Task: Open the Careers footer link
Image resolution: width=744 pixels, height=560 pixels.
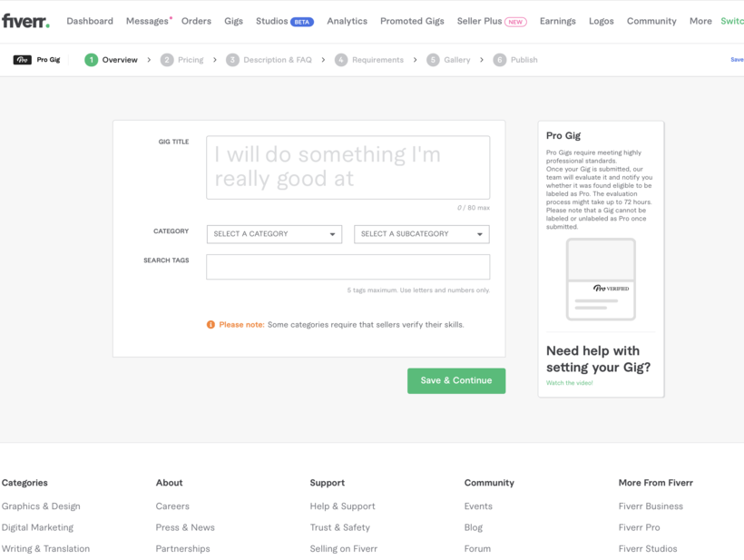Action: tap(172, 506)
